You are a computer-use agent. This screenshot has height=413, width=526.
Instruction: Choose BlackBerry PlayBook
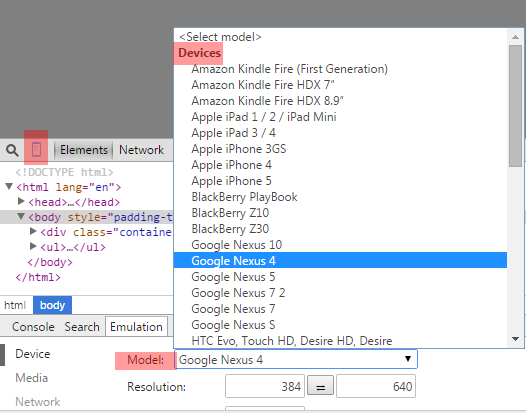coord(340,197)
